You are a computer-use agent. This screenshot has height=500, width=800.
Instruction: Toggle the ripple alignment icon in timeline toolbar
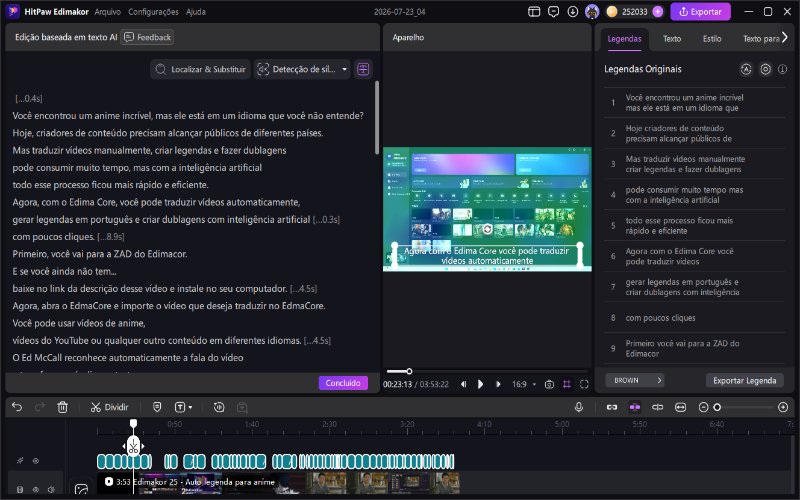point(658,407)
